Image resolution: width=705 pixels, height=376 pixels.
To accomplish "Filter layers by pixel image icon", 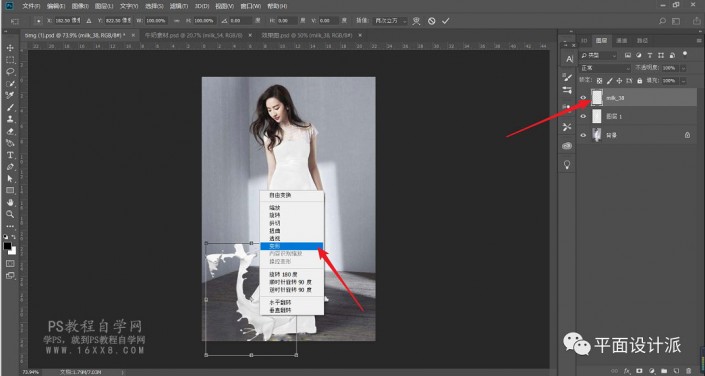I will (628, 55).
